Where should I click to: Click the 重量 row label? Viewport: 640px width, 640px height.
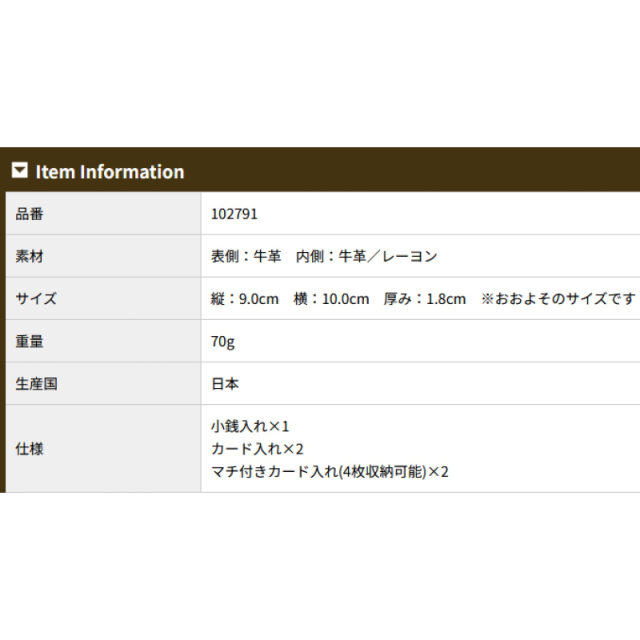pyautogui.click(x=29, y=341)
